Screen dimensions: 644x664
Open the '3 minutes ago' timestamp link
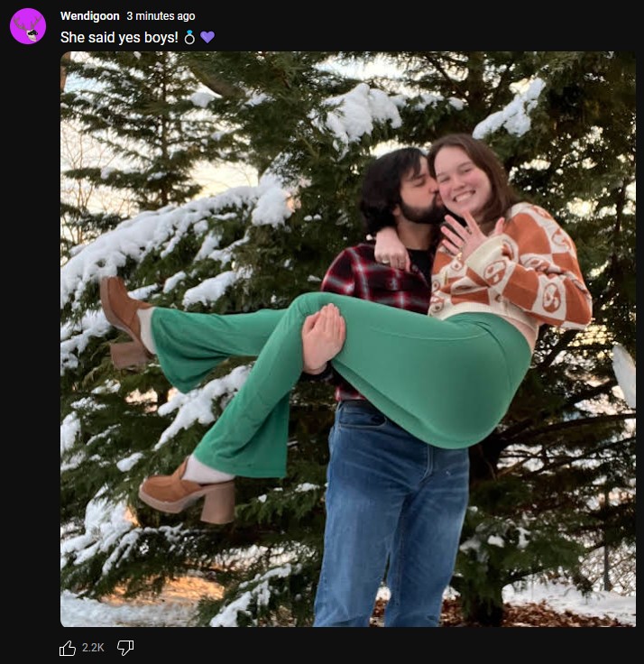(x=161, y=16)
